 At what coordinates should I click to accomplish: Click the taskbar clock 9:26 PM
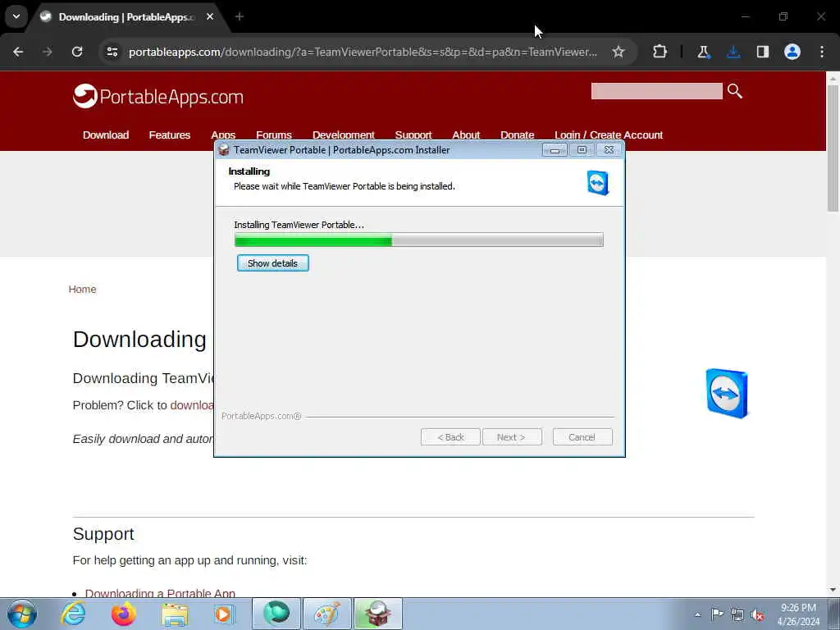(x=798, y=608)
